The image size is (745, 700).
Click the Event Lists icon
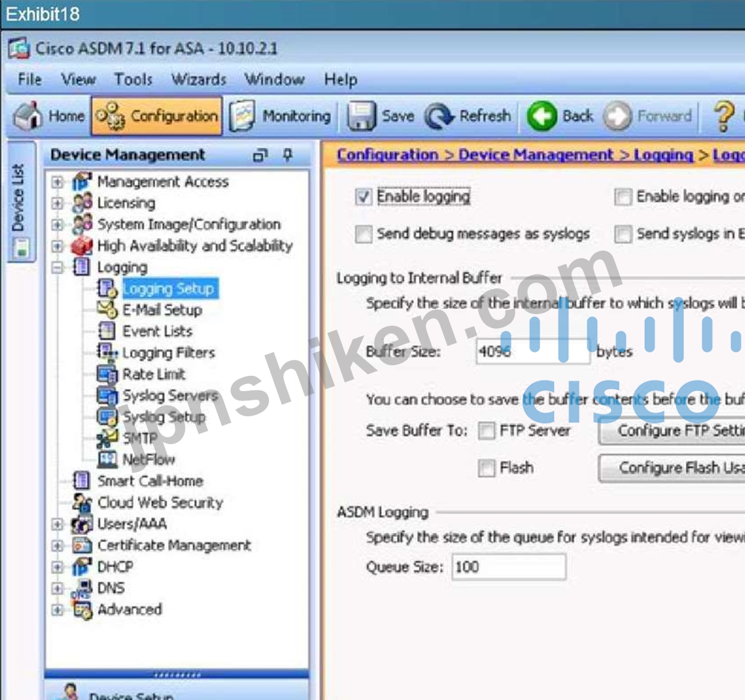pyautogui.click(x=107, y=331)
